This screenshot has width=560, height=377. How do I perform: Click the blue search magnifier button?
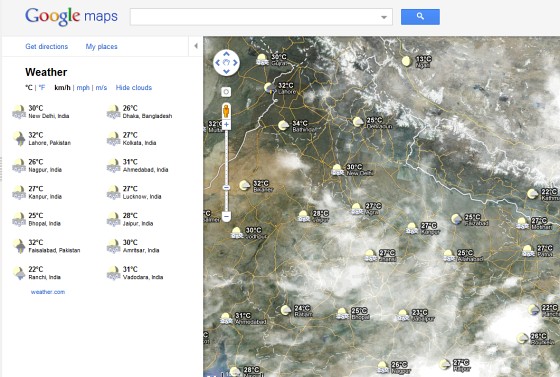420,17
